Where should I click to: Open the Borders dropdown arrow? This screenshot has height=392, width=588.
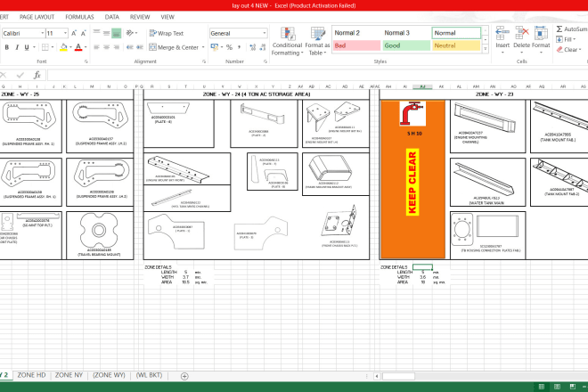[53, 47]
